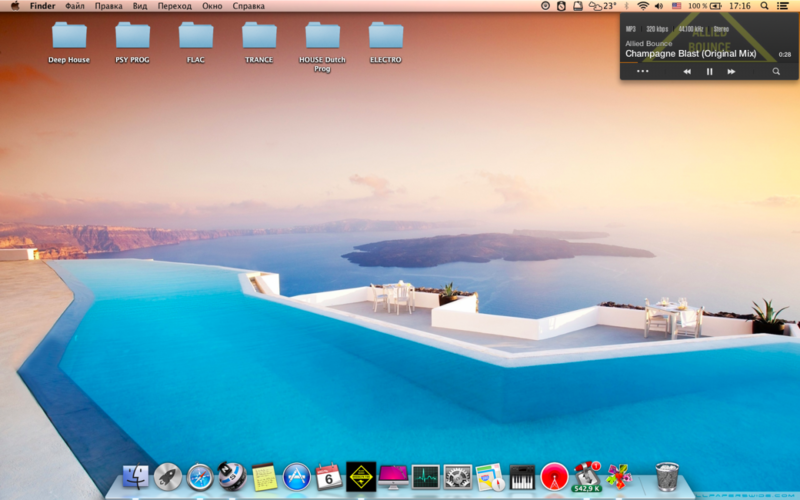Screen dimensions: 800x500
Task: Select the FLAC folder on desktop
Action: click(196, 37)
